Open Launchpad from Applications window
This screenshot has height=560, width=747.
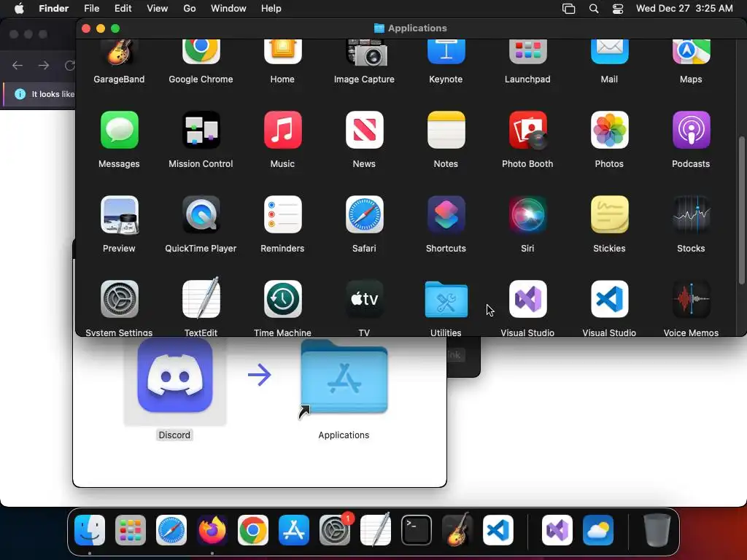coord(527,52)
